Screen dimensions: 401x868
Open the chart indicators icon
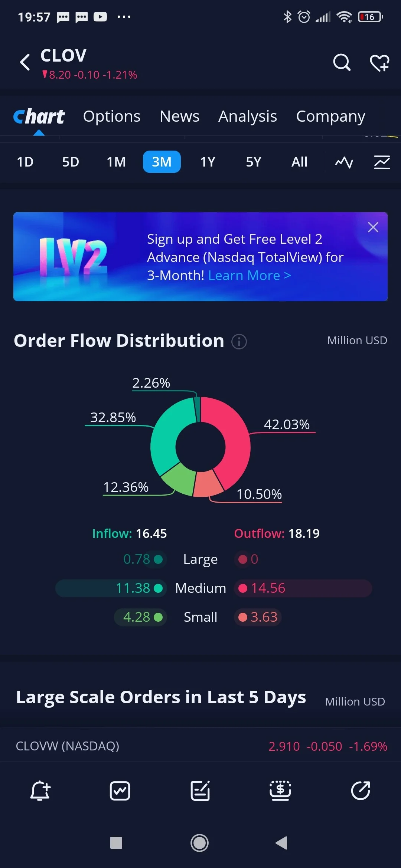(x=382, y=162)
